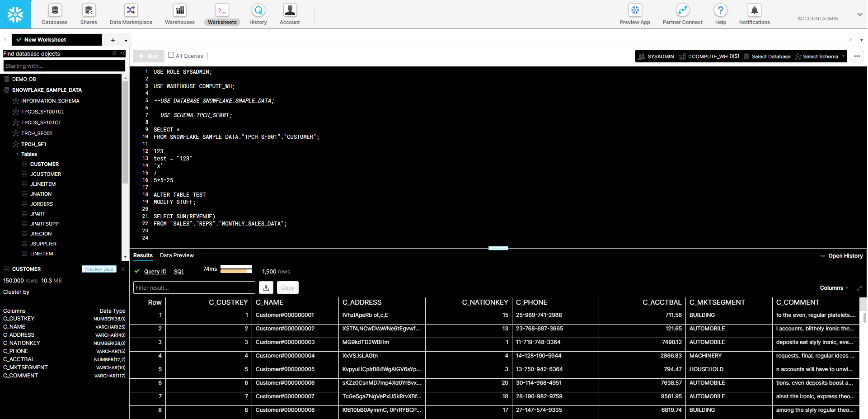Click the Preview Data button
The image size is (868, 419).
99,269
